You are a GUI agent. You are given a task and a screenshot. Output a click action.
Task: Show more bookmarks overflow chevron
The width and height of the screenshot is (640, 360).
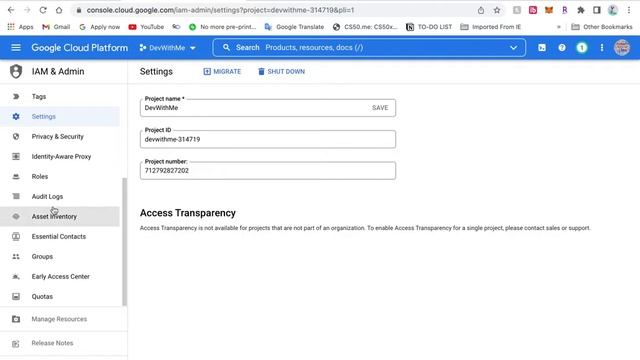[x=559, y=27]
